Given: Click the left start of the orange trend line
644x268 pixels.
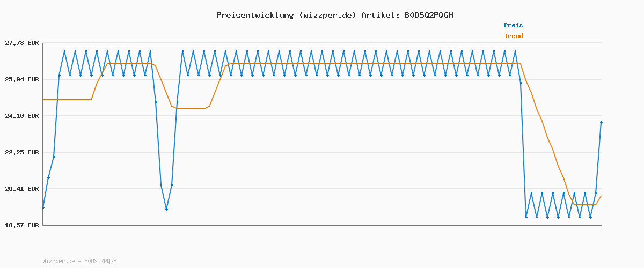Looking at the screenshot, I should 43,100.
